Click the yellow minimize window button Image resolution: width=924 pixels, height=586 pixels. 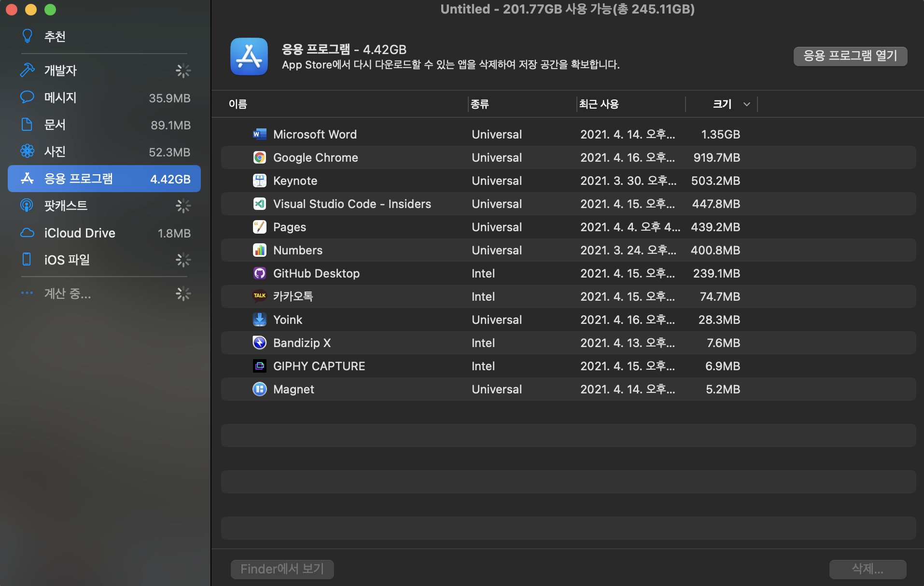click(x=31, y=10)
